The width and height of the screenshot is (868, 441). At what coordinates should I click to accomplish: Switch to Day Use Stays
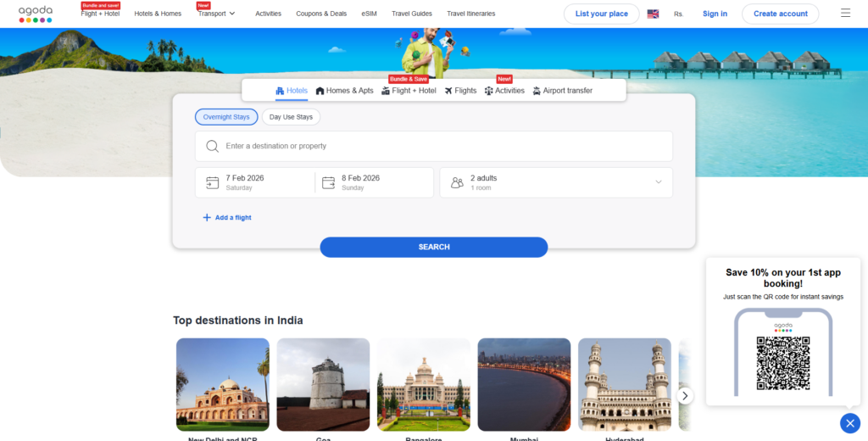(291, 117)
